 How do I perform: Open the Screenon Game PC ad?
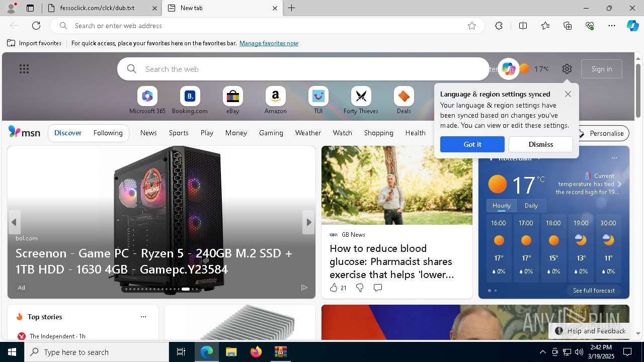pos(154,261)
